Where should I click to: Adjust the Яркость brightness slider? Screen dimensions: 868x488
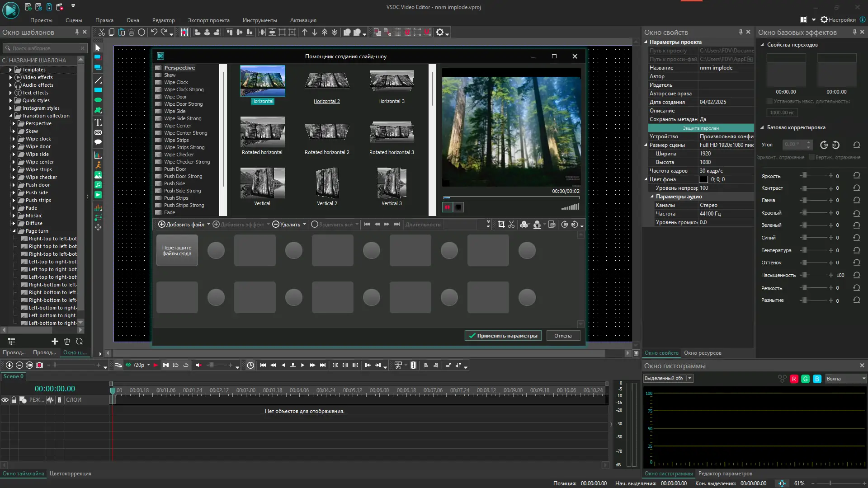(x=804, y=175)
